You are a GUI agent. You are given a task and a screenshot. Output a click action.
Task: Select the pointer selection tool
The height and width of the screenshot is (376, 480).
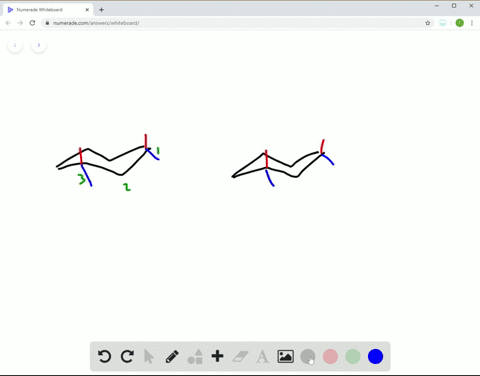click(x=149, y=356)
